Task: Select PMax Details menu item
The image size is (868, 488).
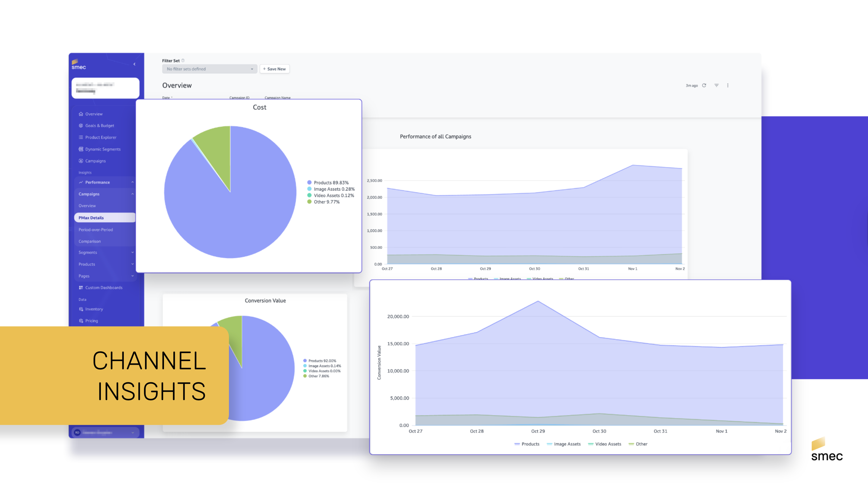Action: 91,218
